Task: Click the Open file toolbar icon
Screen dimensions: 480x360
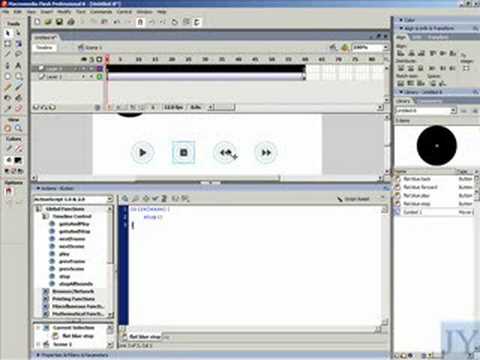Action: click(48, 22)
